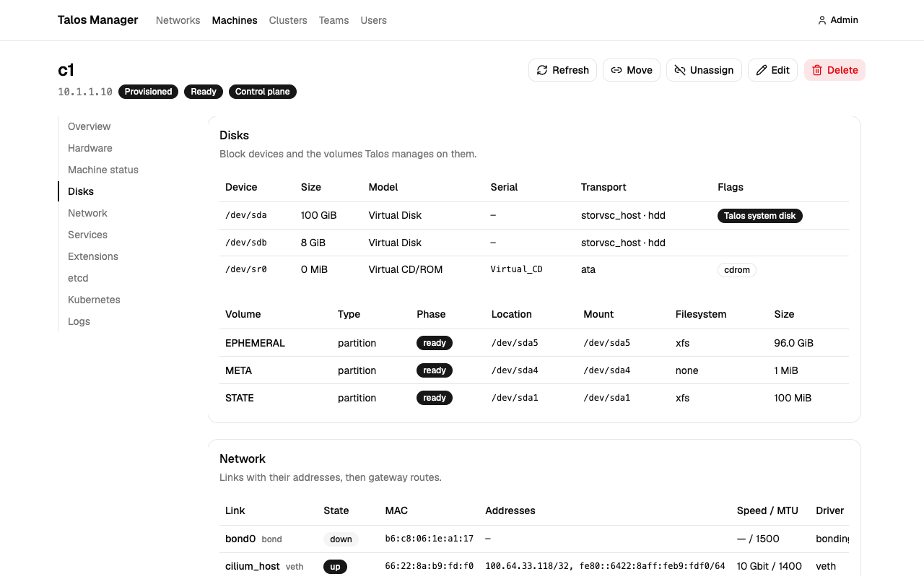This screenshot has width=924, height=587.
Task: View Logs from the sidebar
Action: point(79,321)
